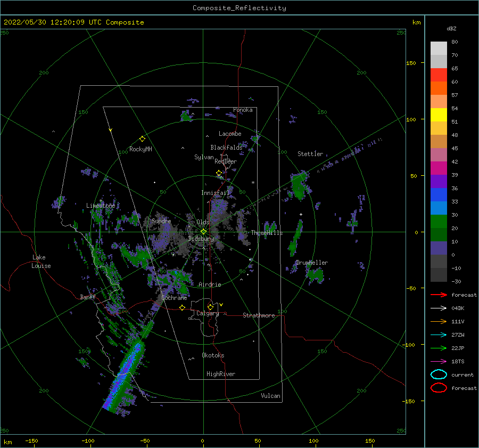
Task: Click the yellow diamond marker below RedDeer
Action: click(x=219, y=173)
